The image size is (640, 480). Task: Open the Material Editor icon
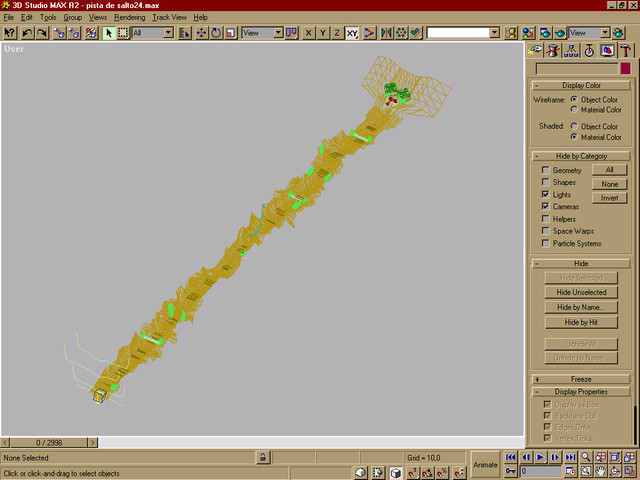click(528, 33)
